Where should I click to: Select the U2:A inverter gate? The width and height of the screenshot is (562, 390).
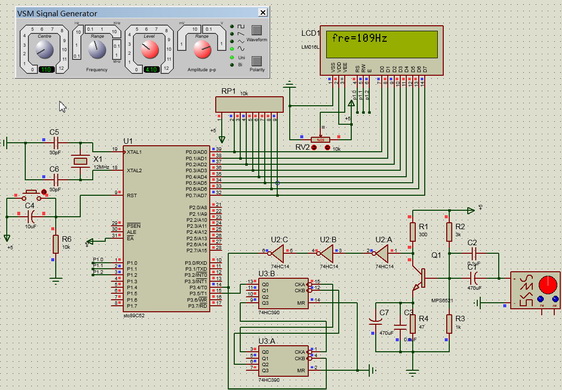[382, 253]
